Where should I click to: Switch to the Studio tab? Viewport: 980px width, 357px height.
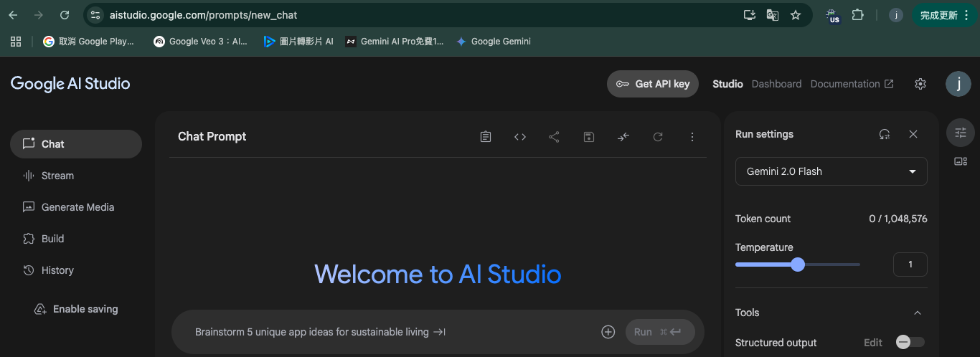pyautogui.click(x=727, y=84)
